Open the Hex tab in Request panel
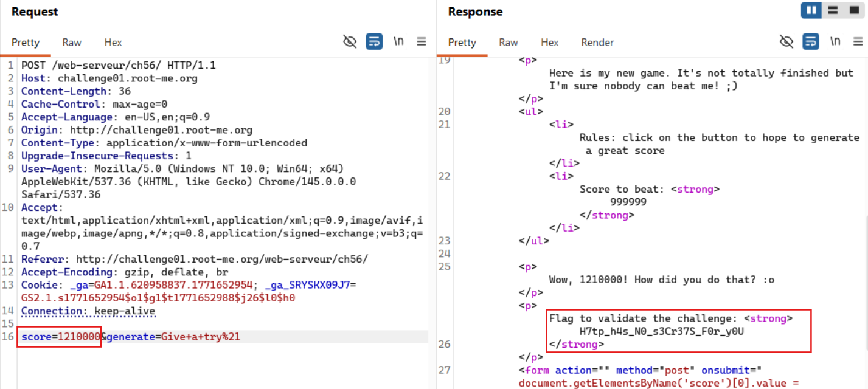Image resolution: width=868 pixels, height=389 pixels. click(113, 43)
